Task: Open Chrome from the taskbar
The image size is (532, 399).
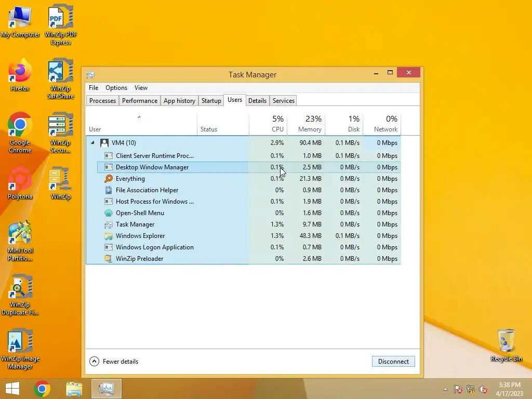Action: tap(42, 389)
